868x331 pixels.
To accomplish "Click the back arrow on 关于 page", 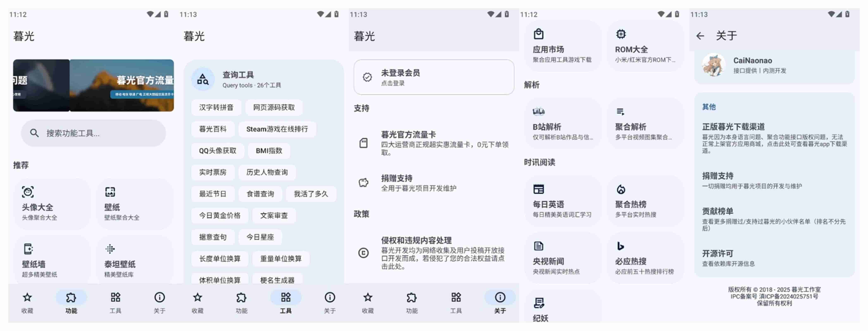I will click(700, 36).
